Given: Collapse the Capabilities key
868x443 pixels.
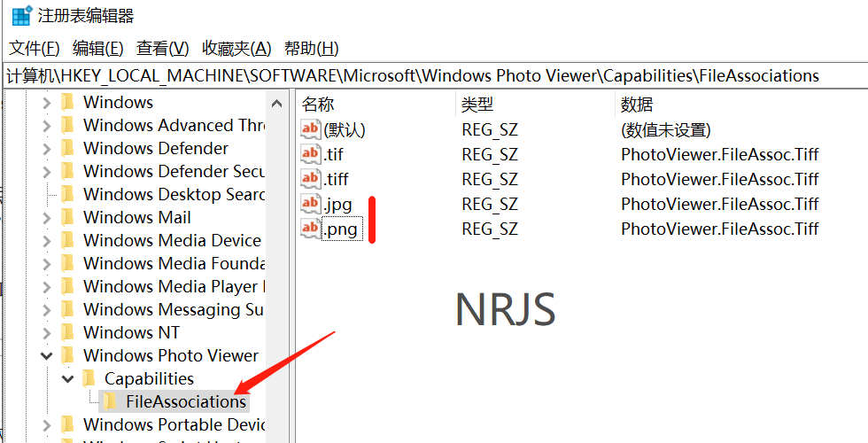Looking at the screenshot, I should click(68, 379).
